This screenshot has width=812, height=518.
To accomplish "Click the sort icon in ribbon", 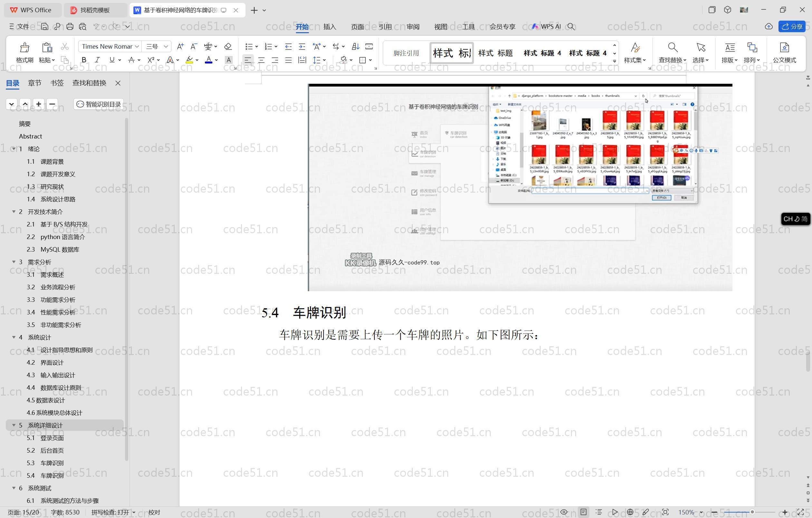I will tap(355, 46).
